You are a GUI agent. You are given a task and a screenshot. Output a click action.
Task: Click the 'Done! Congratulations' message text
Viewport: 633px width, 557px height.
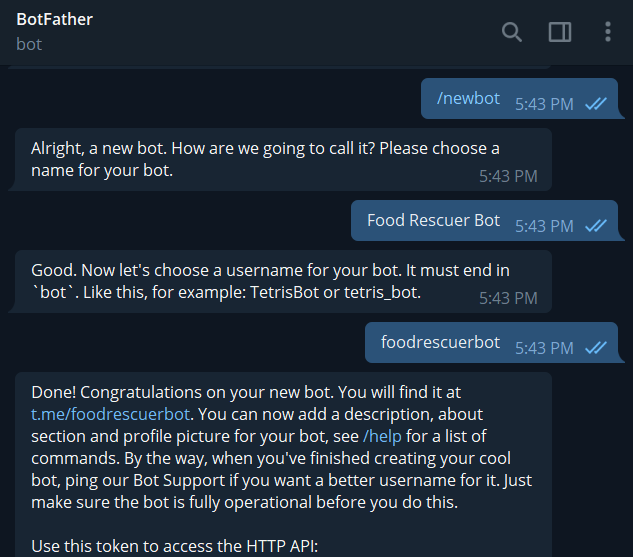coord(282,447)
